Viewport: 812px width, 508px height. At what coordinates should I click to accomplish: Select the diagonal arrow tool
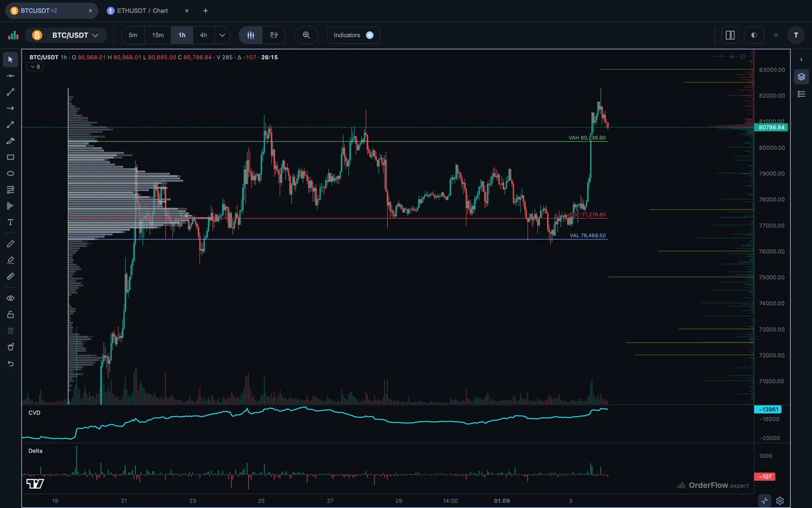click(x=11, y=124)
